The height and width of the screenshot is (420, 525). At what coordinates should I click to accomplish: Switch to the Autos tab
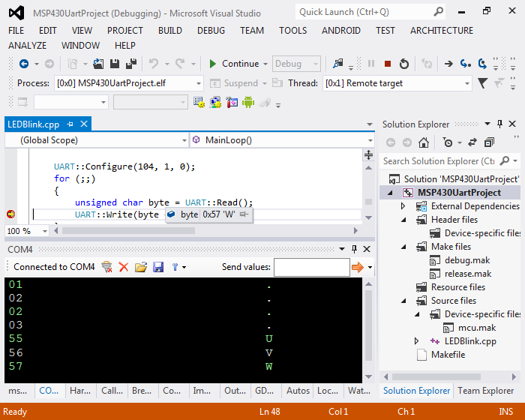click(x=298, y=391)
